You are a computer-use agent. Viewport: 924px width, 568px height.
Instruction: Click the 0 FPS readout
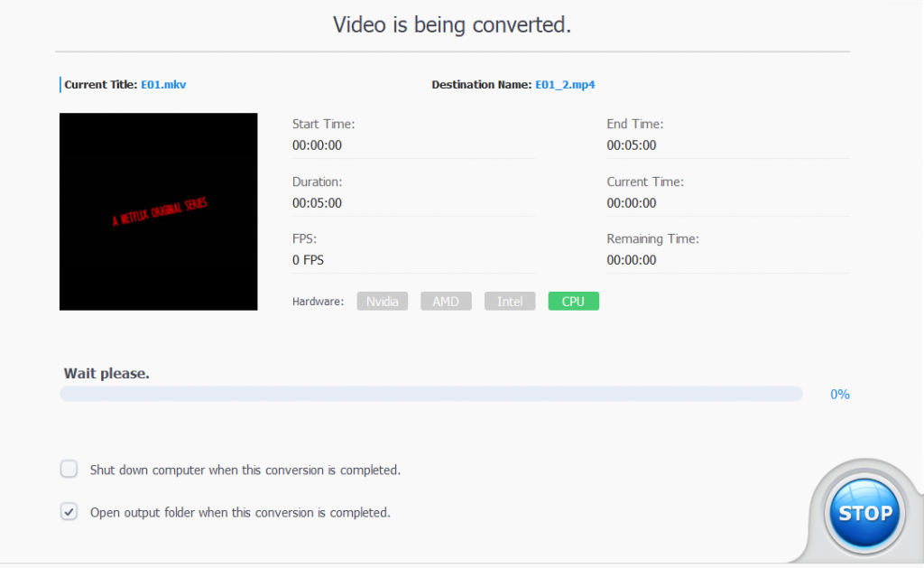(x=308, y=260)
